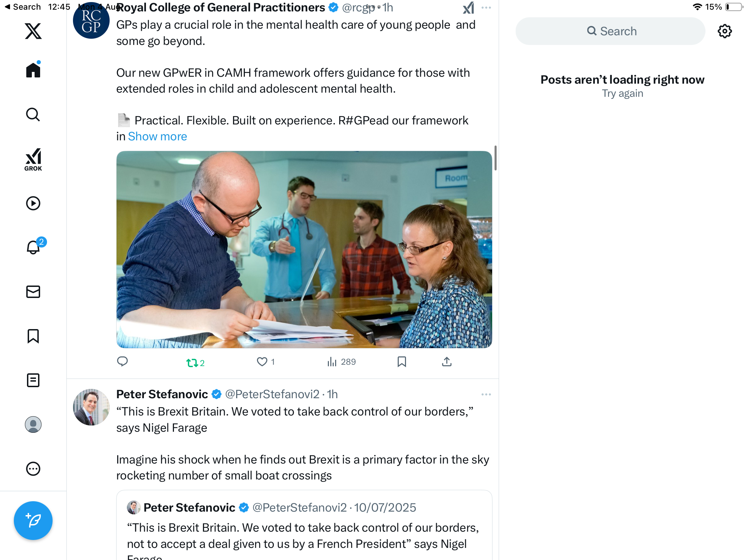Click Try again to reload posts
The height and width of the screenshot is (560, 747).
click(622, 93)
